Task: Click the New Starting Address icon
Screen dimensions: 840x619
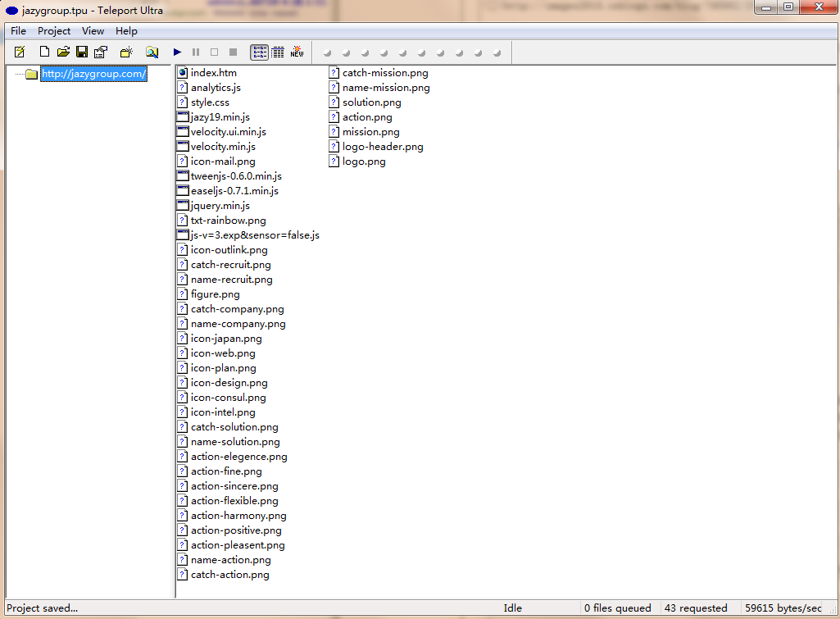Action: (x=126, y=52)
